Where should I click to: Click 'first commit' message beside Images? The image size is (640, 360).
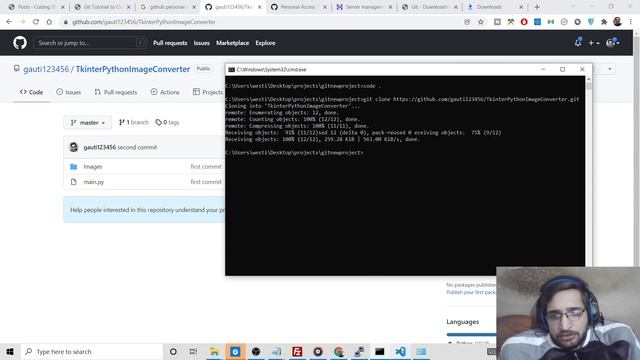click(206, 167)
